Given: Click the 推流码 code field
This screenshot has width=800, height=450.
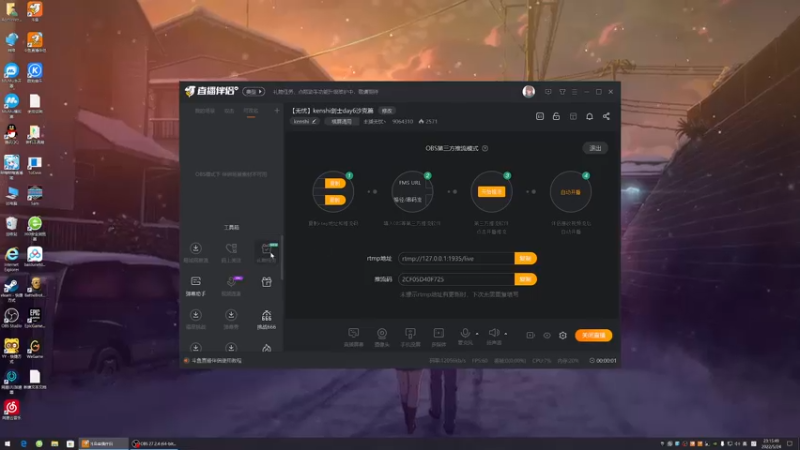Looking at the screenshot, I should click(x=456, y=280).
